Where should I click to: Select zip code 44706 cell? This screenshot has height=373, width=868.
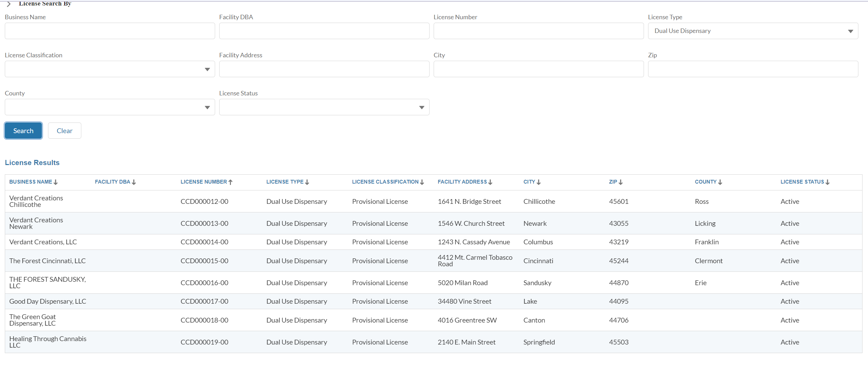pyautogui.click(x=619, y=320)
